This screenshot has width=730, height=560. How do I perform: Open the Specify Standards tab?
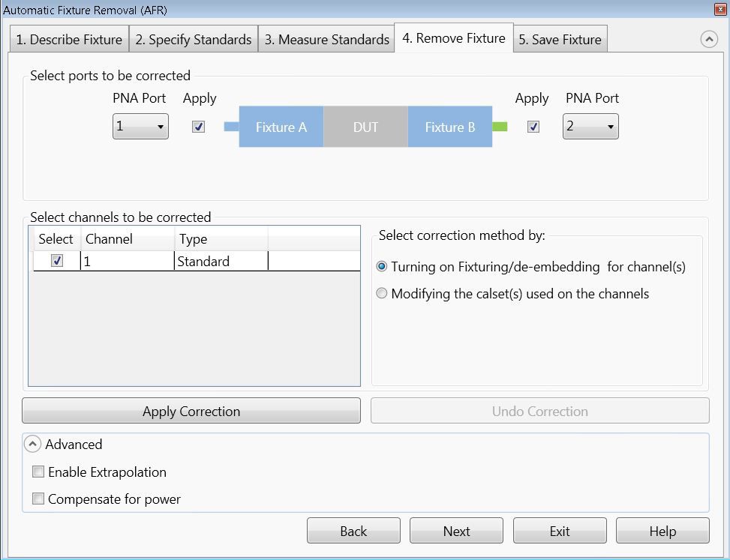pos(194,40)
